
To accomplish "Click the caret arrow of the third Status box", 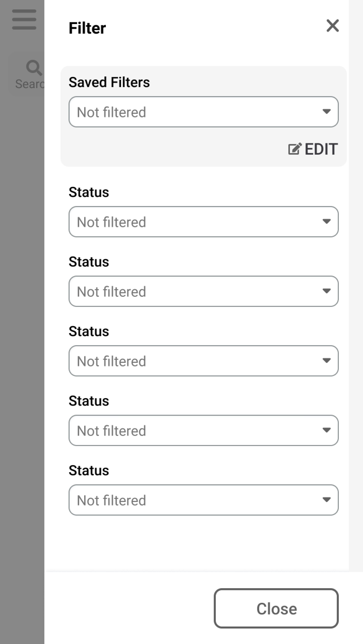I will pyautogui.click(x=327, y=361).
